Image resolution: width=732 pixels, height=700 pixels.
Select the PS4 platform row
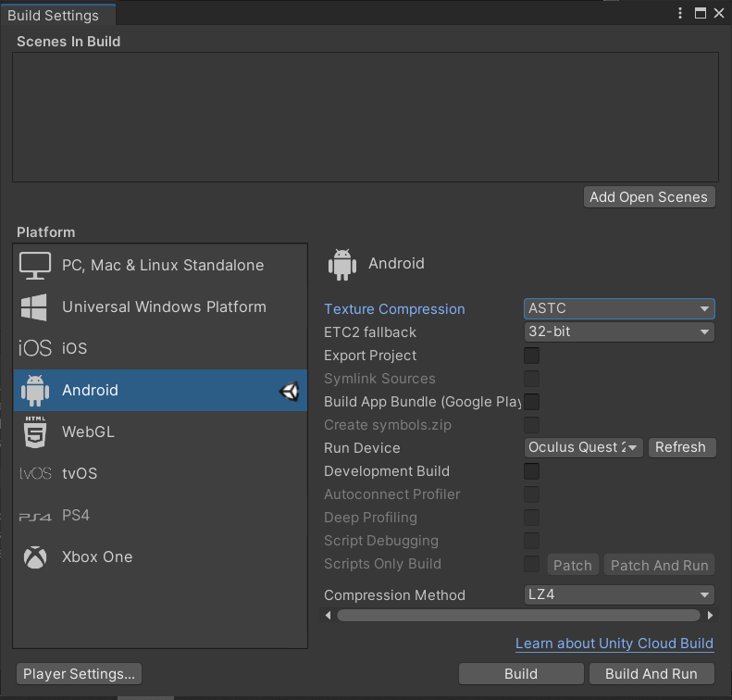160,516
